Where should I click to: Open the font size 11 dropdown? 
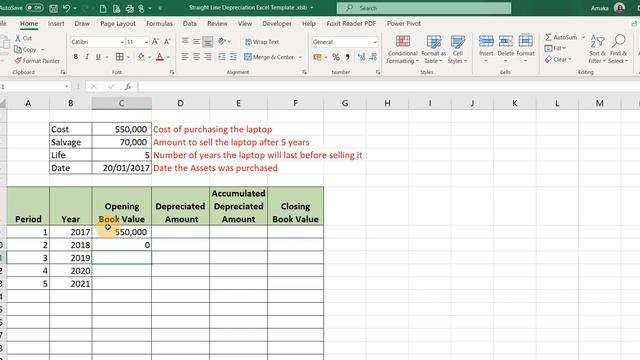point(146,42)
